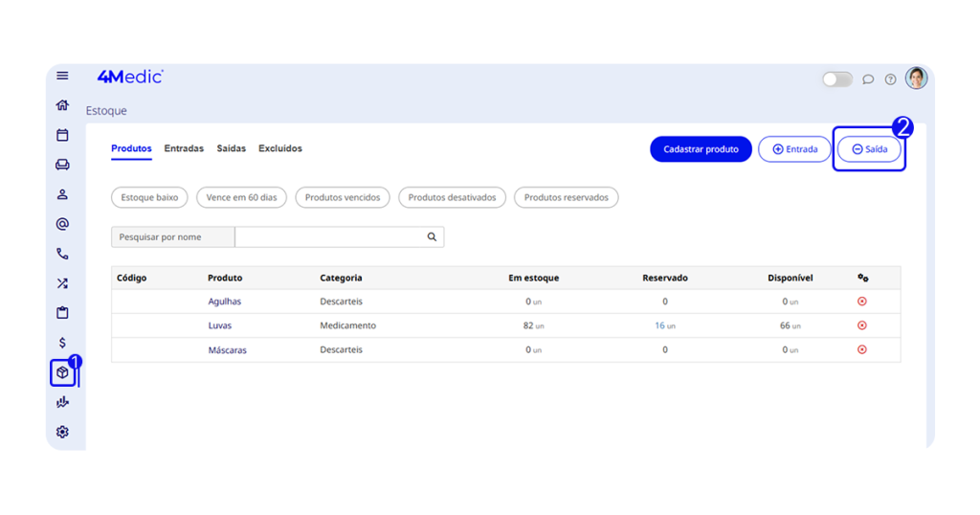Switch to the Excluídos tab
Image resolution: width=980 pixels, height=515 pixels.
coord(280,148)
